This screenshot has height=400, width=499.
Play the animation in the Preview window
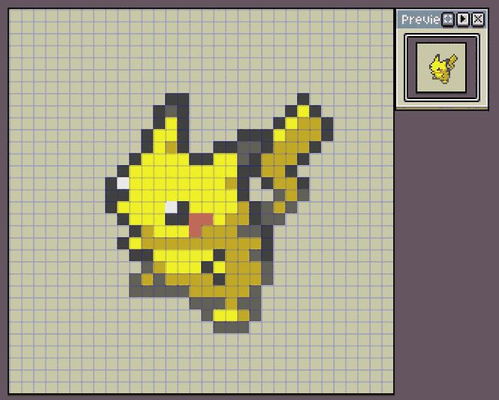coord(463,19)
